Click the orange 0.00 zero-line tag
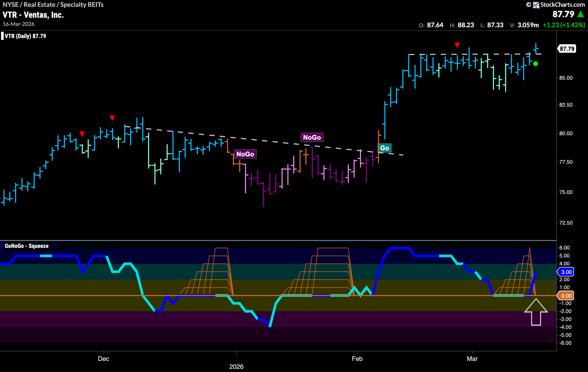The height and width of the screenshot is (372, 588). coord(566,296)
